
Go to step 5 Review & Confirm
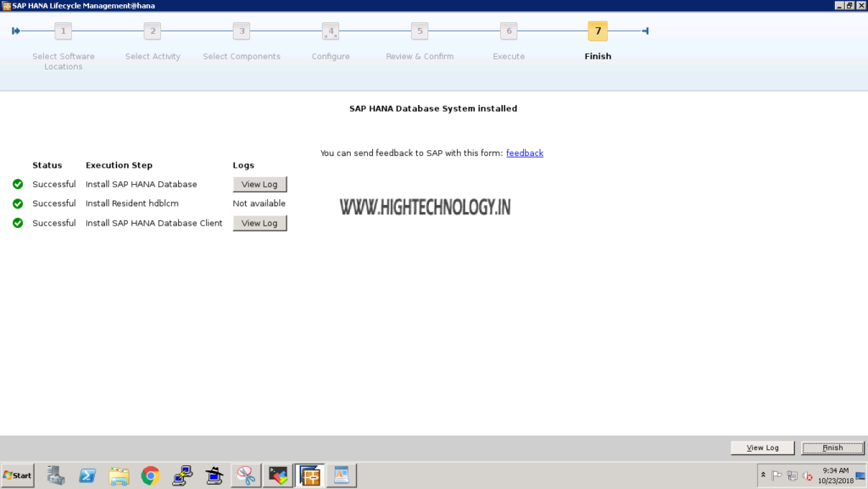(x=420, y=31)
